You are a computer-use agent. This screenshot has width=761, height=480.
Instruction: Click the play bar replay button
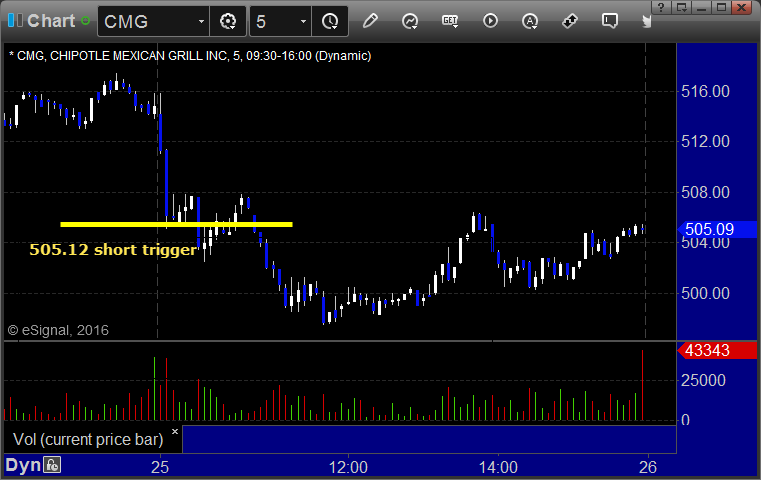pyautogui.click(x=490, y=21)
